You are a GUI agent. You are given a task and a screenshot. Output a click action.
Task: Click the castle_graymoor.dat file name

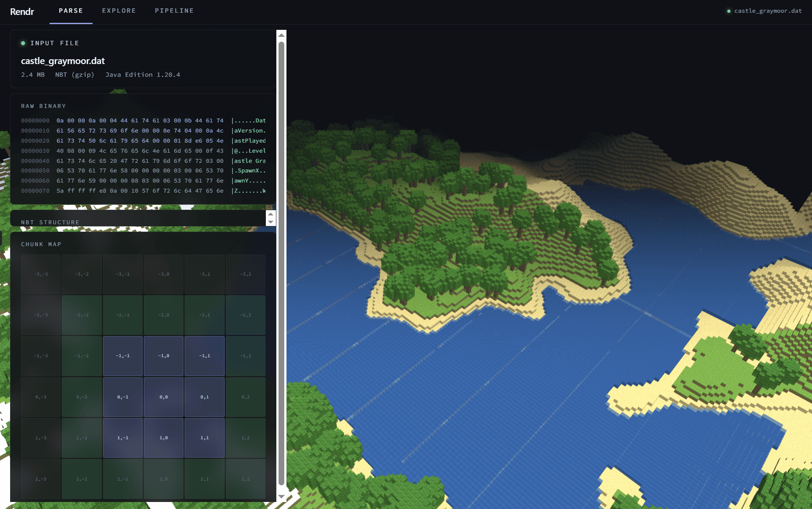pos(63,61)
